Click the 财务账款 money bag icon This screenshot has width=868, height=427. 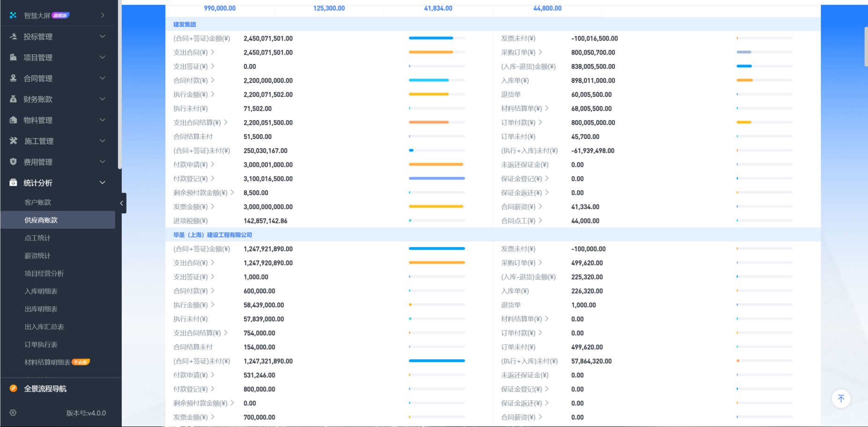pos(13,99)
